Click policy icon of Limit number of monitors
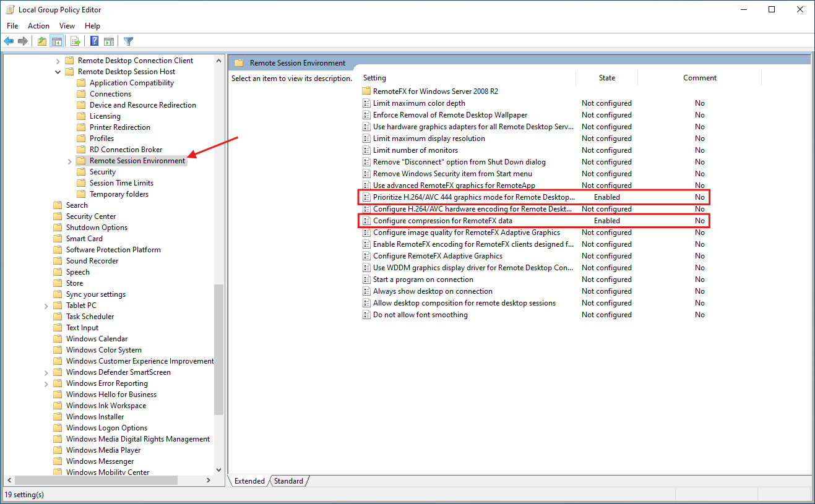 point(366,150)
